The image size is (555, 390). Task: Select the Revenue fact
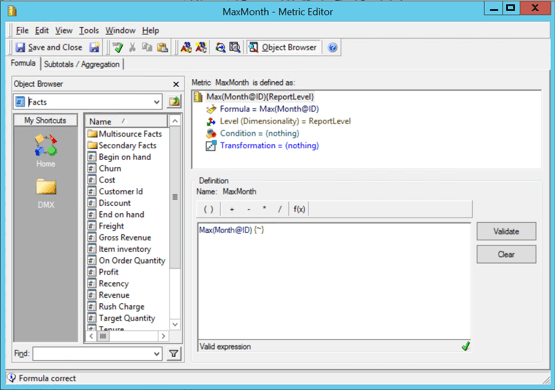(109, 295)
